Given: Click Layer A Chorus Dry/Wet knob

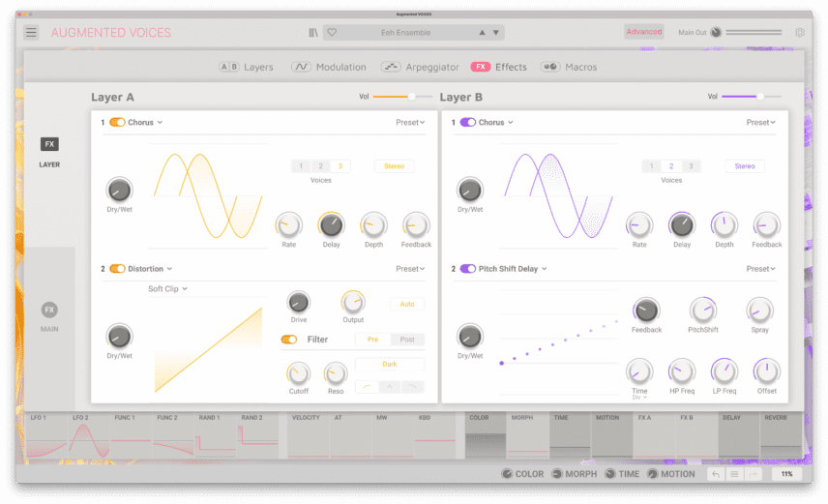Looking at the screenshot, I should coord(119,191).
